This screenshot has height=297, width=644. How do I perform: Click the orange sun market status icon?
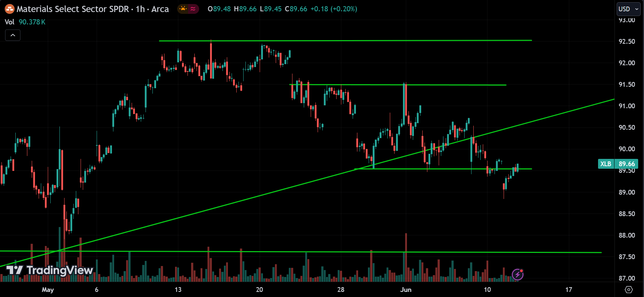tap(183, 9)
